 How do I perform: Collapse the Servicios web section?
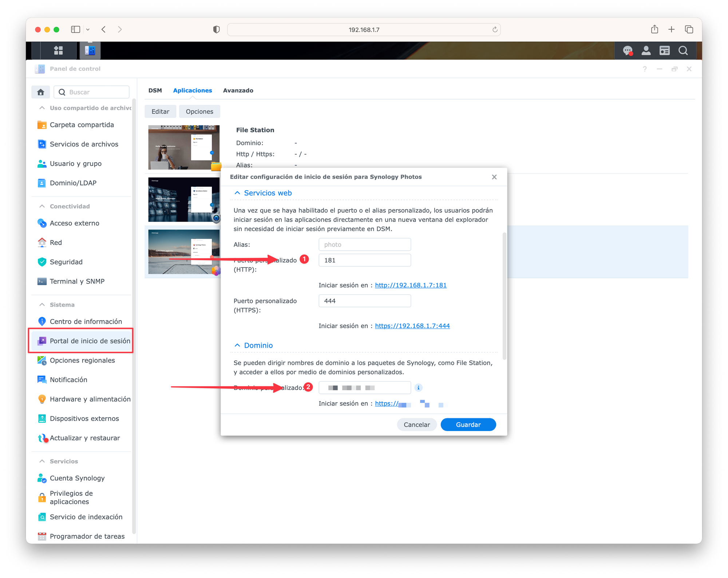(x=237, y=193)
